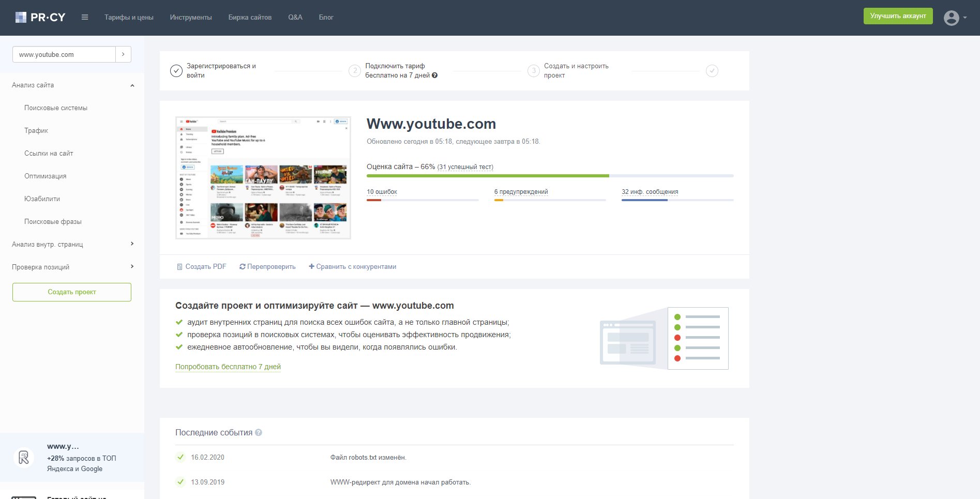Select Поисковые системы in sidebar
Image resolution: width=980 pixels, height=499 pixels.
pyautogui.click(x=56, y=108)
